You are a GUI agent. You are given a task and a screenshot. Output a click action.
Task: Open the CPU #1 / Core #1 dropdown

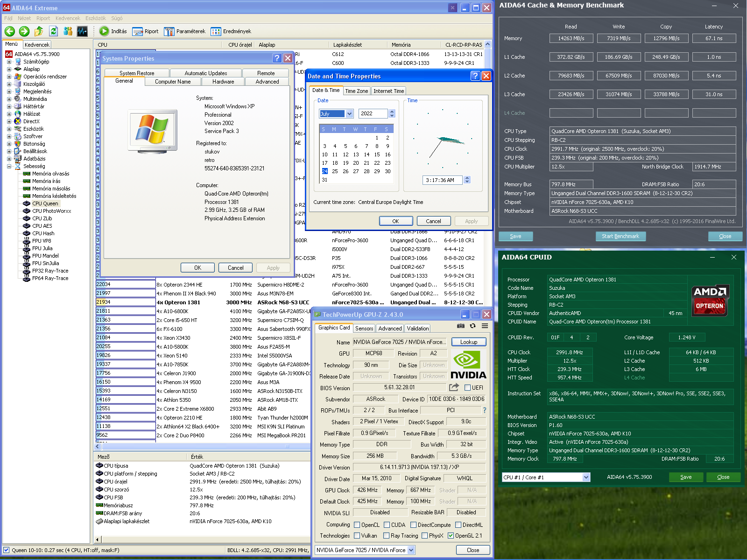point(586,477)
